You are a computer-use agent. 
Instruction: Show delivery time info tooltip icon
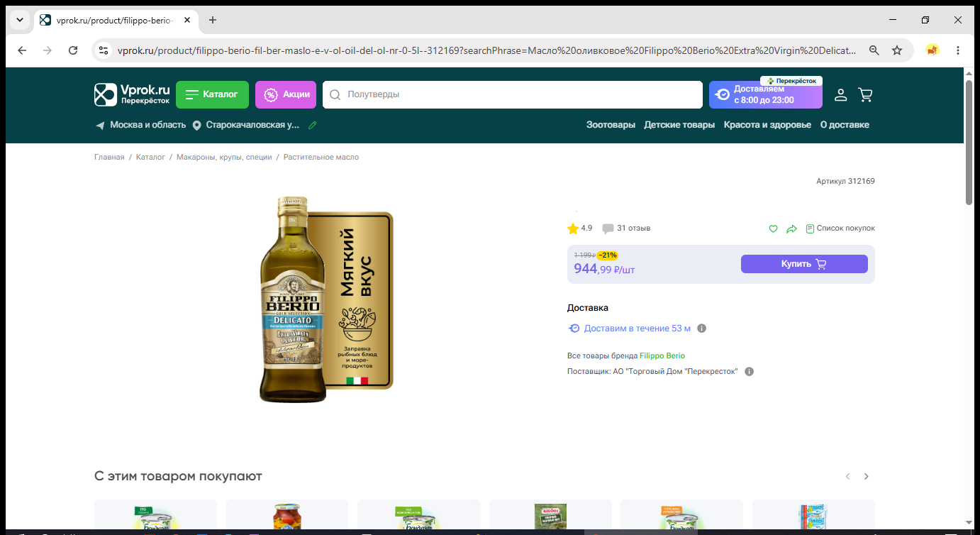point(702,329)
